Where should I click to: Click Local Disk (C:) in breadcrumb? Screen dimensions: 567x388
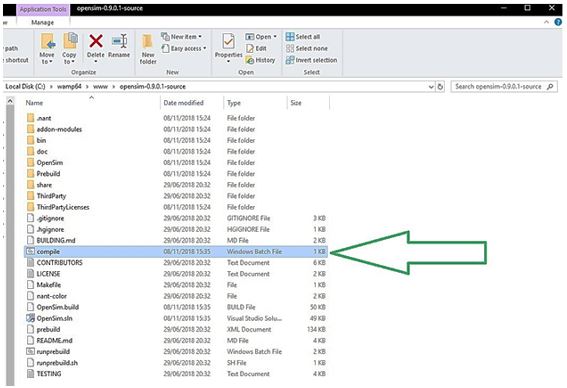click(x=25, y=87)
